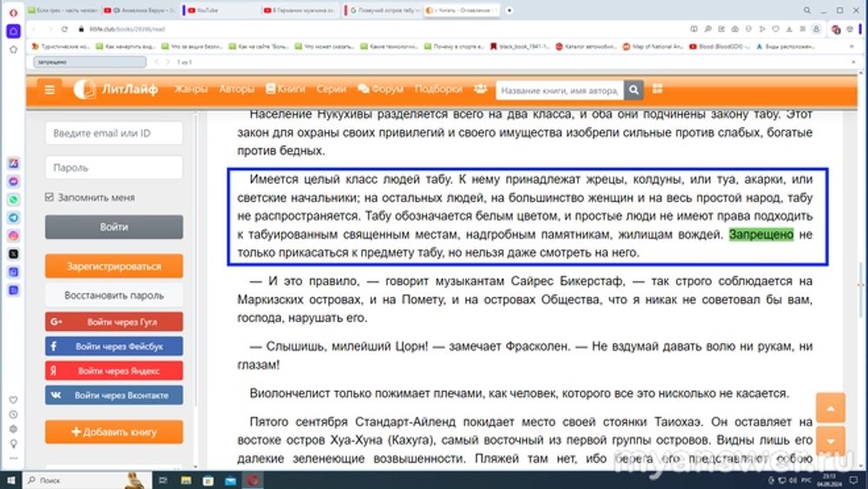Toggle the Запомнить меня checkbox
Viewport: 868px width, 489px height.
[49, 197]
